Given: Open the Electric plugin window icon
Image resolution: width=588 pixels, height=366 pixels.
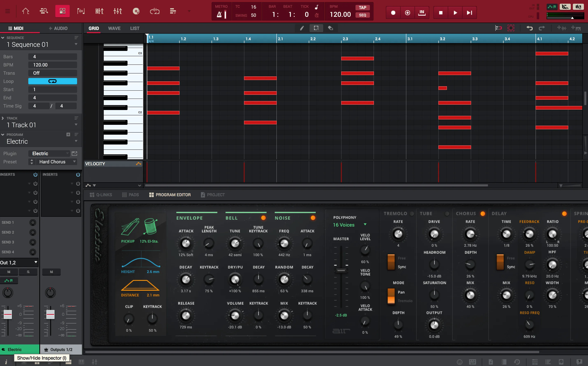Looking at the screenshot, I should tap(74, 154).
